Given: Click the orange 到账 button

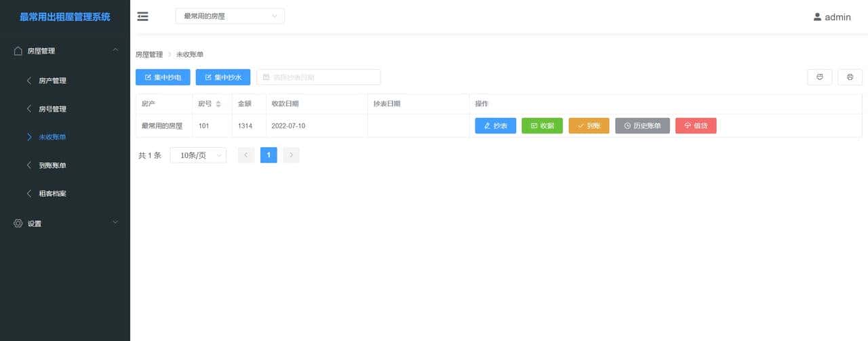Looking at the screenshot, I should pyautogui.click(x=589, y=125).
